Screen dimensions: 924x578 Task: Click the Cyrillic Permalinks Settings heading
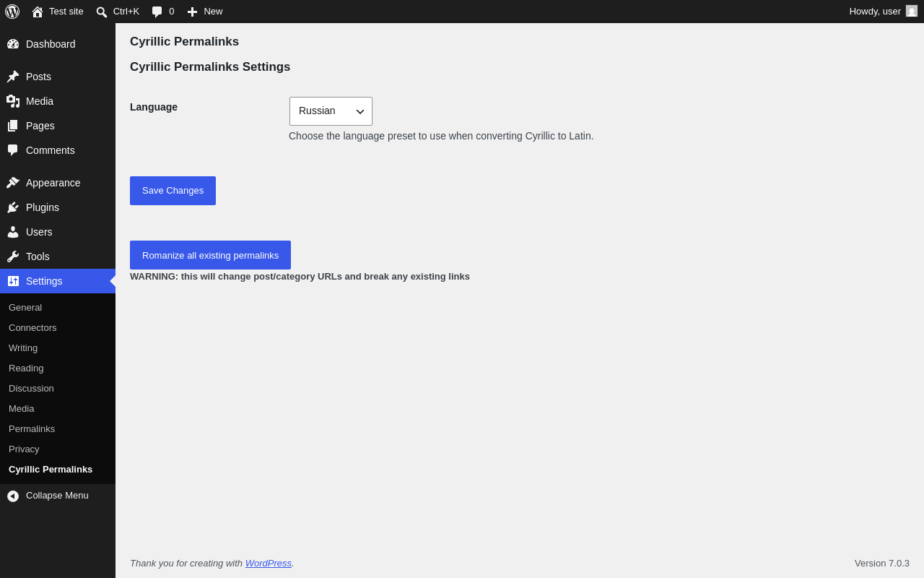pyautogui.click(x=210, y=67)
